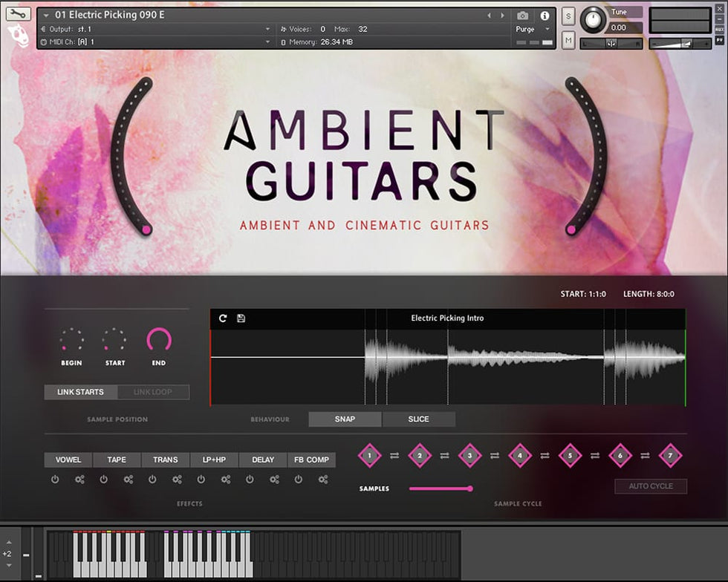
Task: Switch behaviour to SLICE mode
Action: click(x=418, y=419)
